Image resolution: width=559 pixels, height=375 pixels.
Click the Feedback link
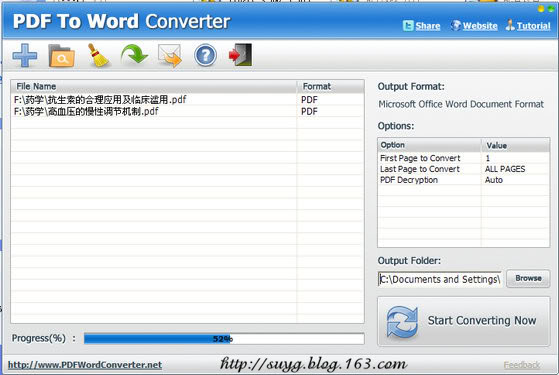pos(522,365)
